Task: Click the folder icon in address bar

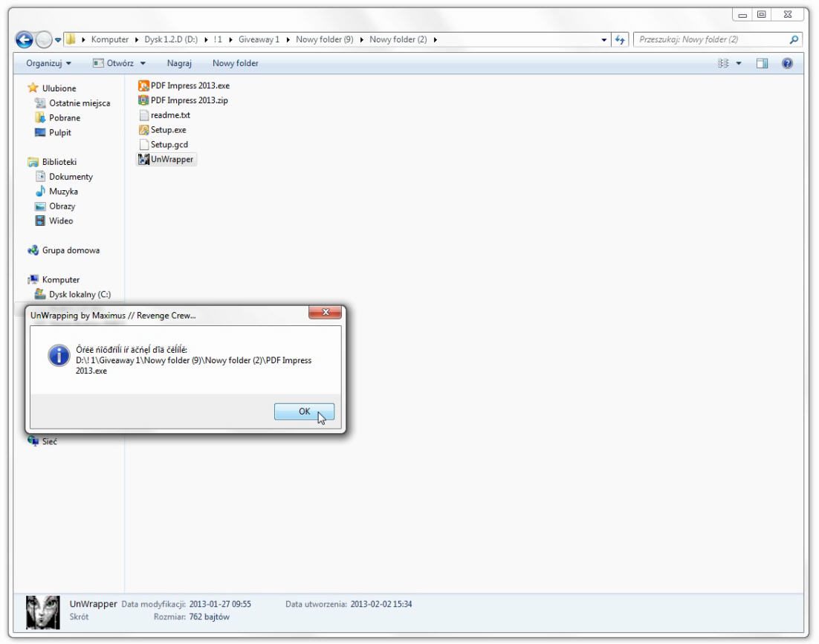Action: click(x=71, y=39)
